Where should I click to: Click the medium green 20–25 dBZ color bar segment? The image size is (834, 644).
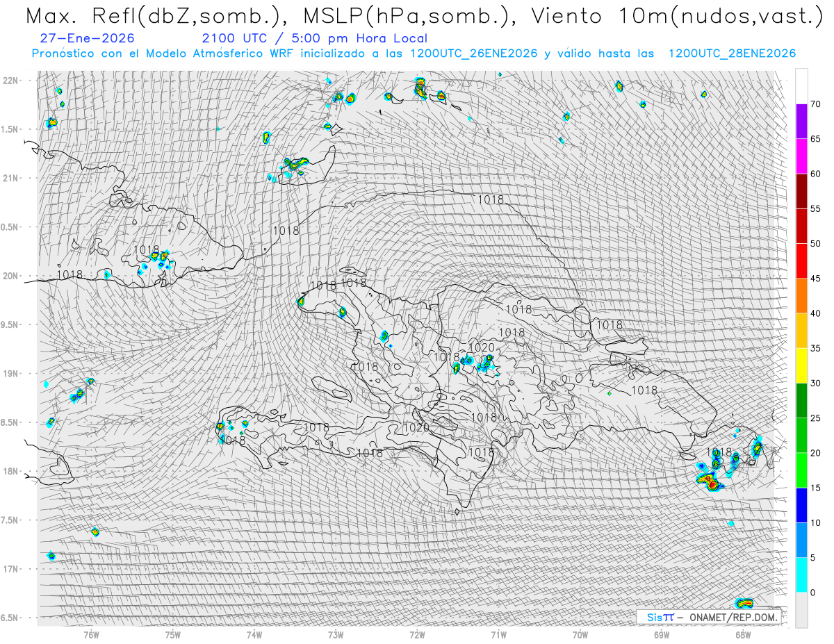click(802, 436)
